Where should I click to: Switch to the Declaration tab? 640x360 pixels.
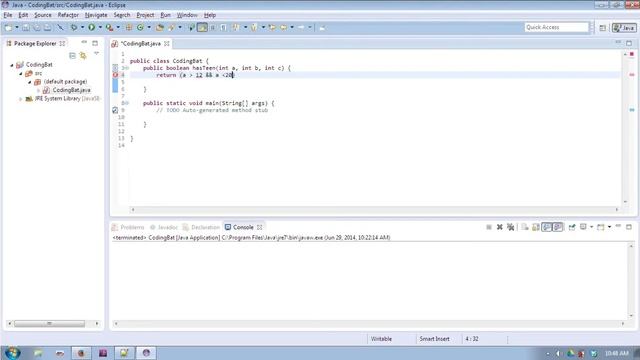tap(201, 227)
